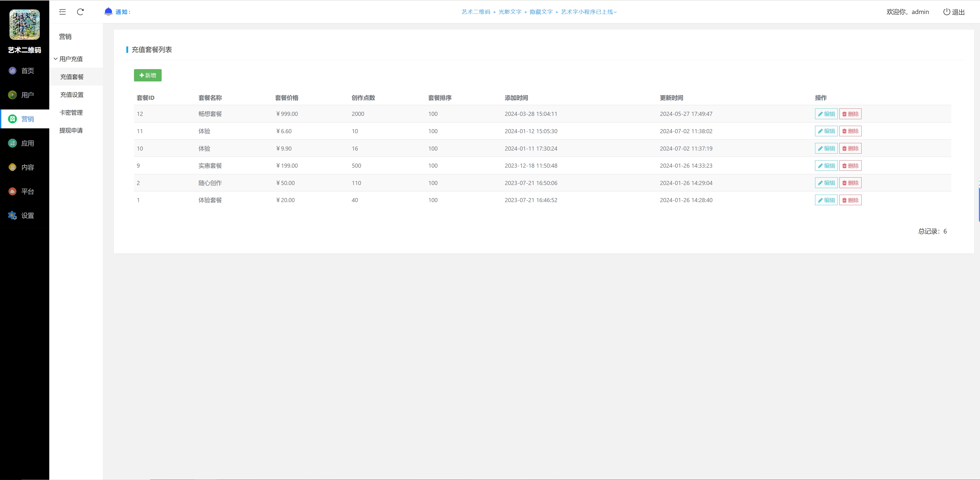Edit the 畅想套餐 package row
This screenshot has width=980, height=480.
[826, 114]
